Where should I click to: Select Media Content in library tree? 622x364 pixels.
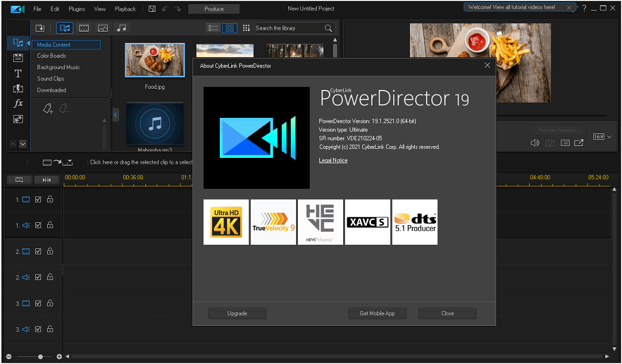(x=66, y=45)
